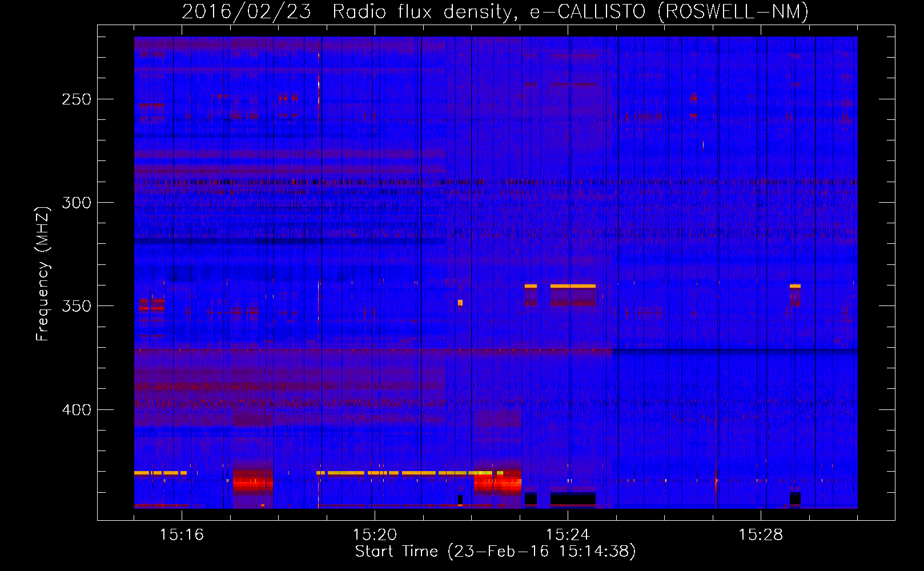Click the 15:16 time tick label
This screenshot has height=571, width=924.
tap(182, 535)
